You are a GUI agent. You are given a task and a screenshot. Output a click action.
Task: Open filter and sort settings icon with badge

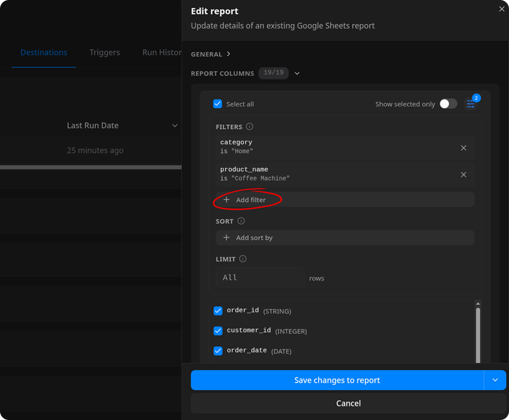click(x=471, y=103)
